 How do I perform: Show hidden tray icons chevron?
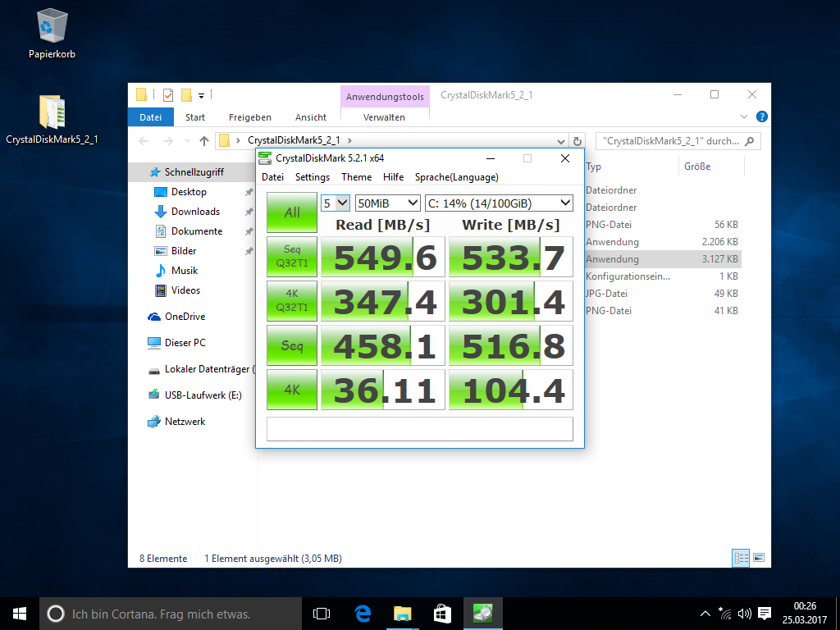705,614
